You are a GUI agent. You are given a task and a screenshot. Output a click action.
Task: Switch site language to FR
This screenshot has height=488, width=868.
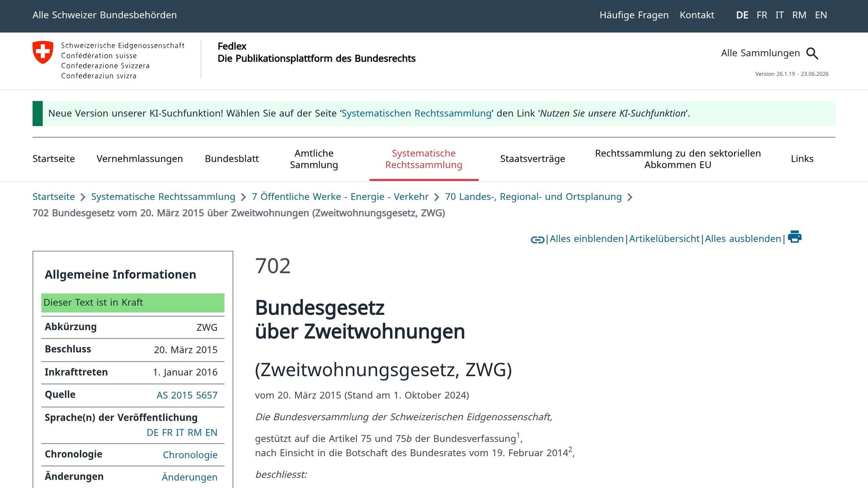pos(762,15)
